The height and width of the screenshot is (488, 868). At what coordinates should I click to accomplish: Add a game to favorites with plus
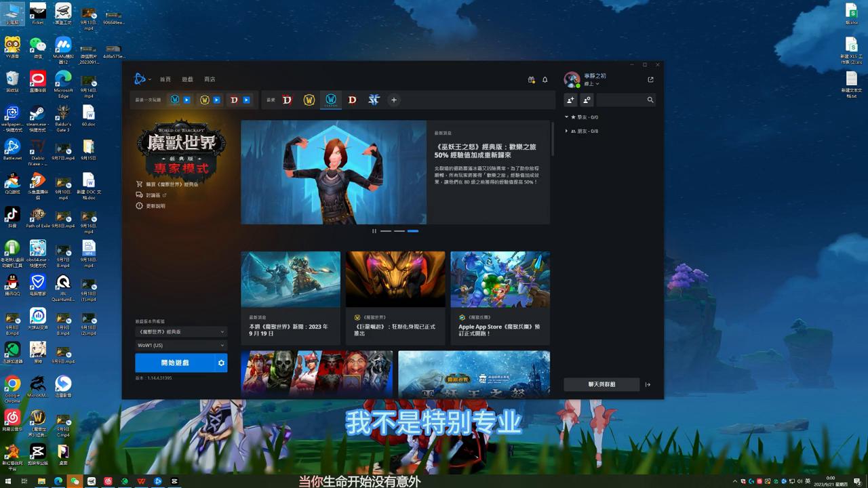[393, 100]
